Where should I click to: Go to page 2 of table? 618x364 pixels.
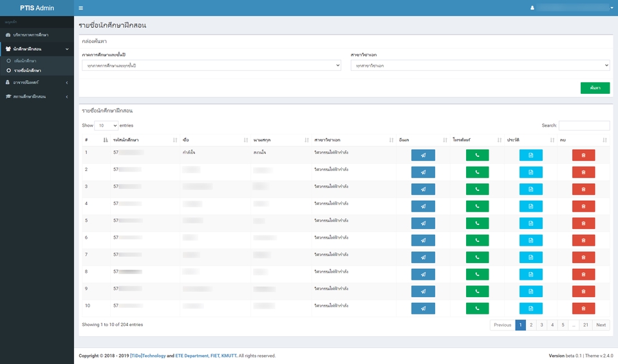531,325
